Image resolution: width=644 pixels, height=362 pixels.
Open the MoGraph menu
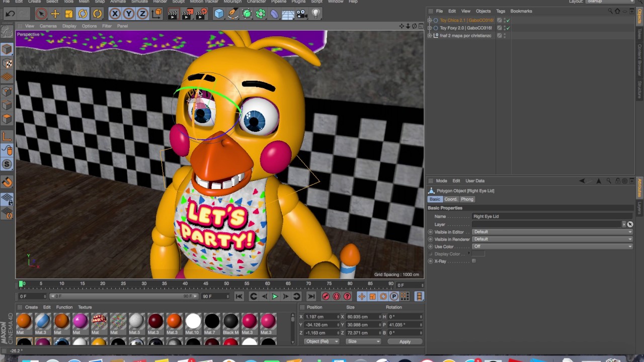pyautogui.click(x=232, y=2)
